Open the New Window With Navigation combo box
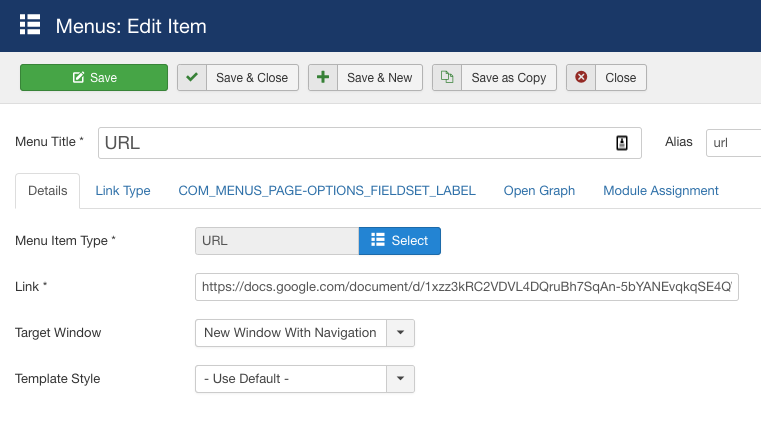The width and height of the screenshot is (761, 437). [290, 333]
